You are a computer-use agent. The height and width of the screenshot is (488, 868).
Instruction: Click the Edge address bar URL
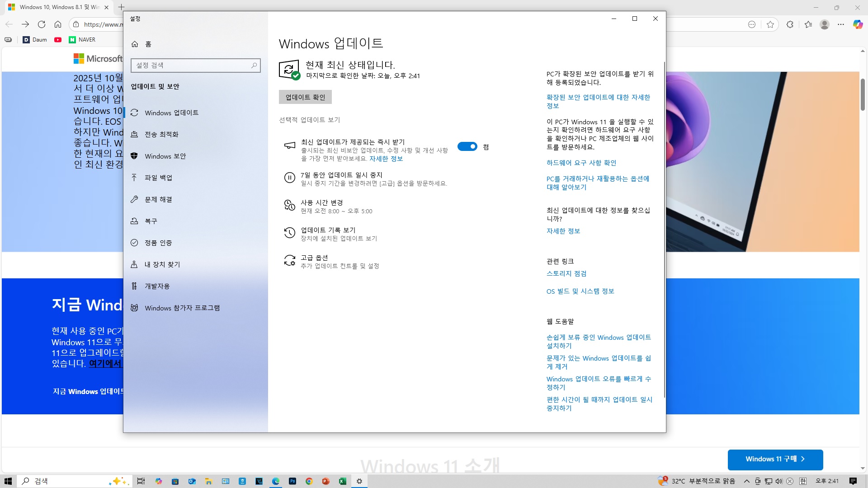click(x=103, y=24)
